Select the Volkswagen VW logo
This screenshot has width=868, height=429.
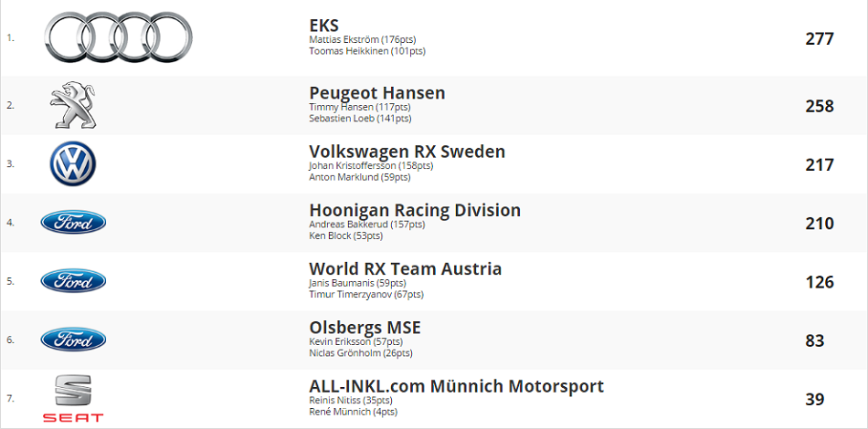[x=73, y=163]
